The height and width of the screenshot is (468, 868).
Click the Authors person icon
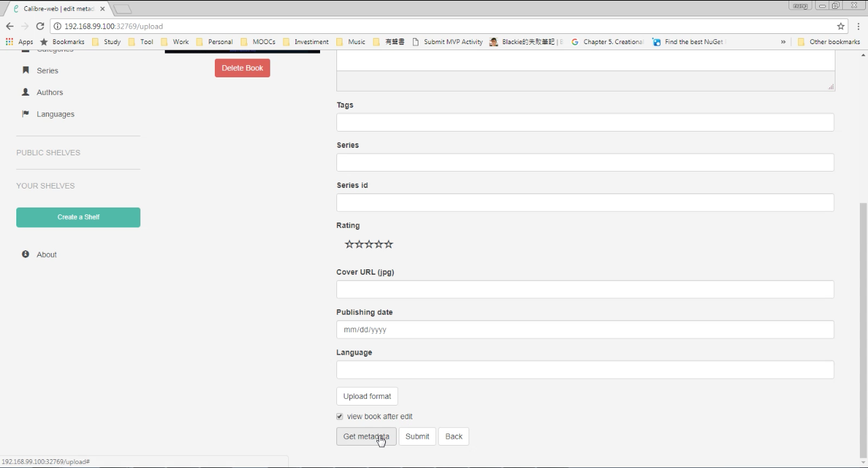tap(26, 92)
